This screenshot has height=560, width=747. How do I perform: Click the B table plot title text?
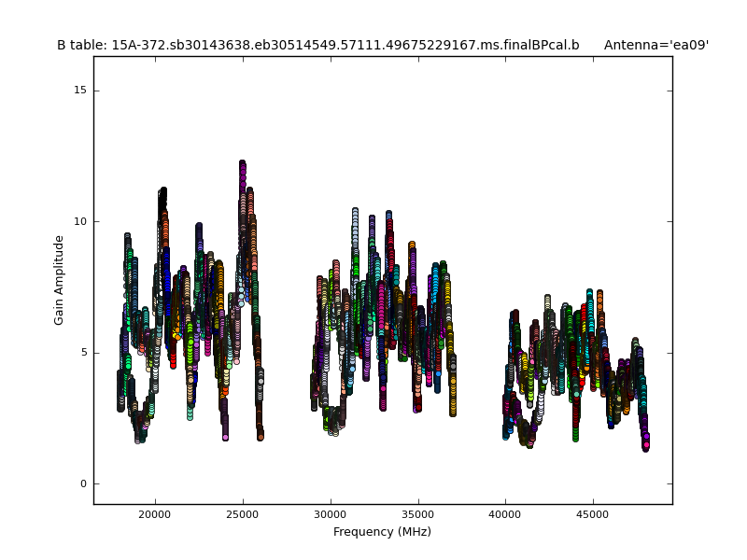point(317,45)
